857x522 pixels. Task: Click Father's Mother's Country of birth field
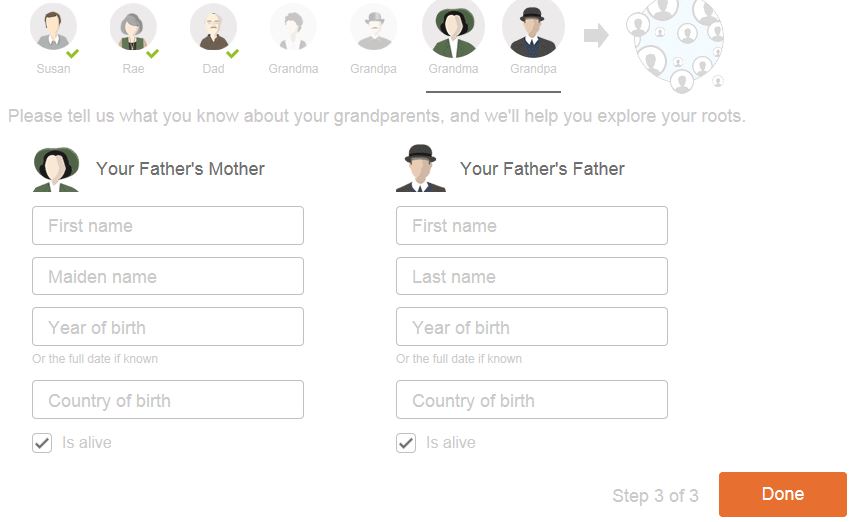coord(168,400)
